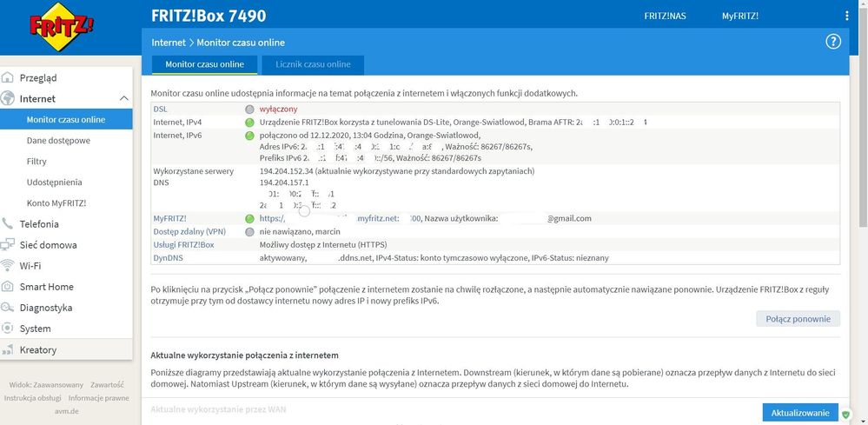Open Konto MyFRITZ! in sidebar
868x425 pixels.
coord(56,203)
